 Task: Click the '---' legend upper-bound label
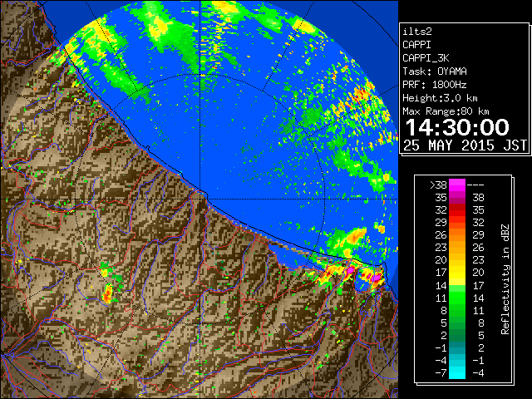(475, 185)
